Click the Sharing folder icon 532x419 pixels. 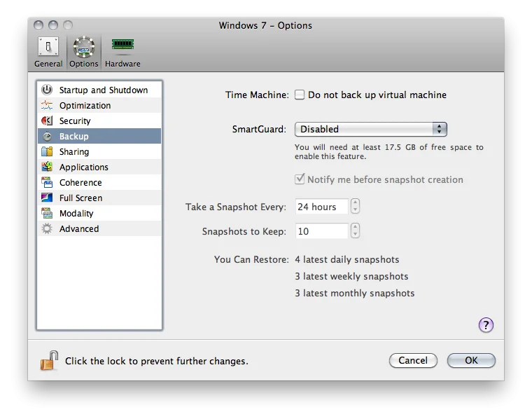point(47,151)
